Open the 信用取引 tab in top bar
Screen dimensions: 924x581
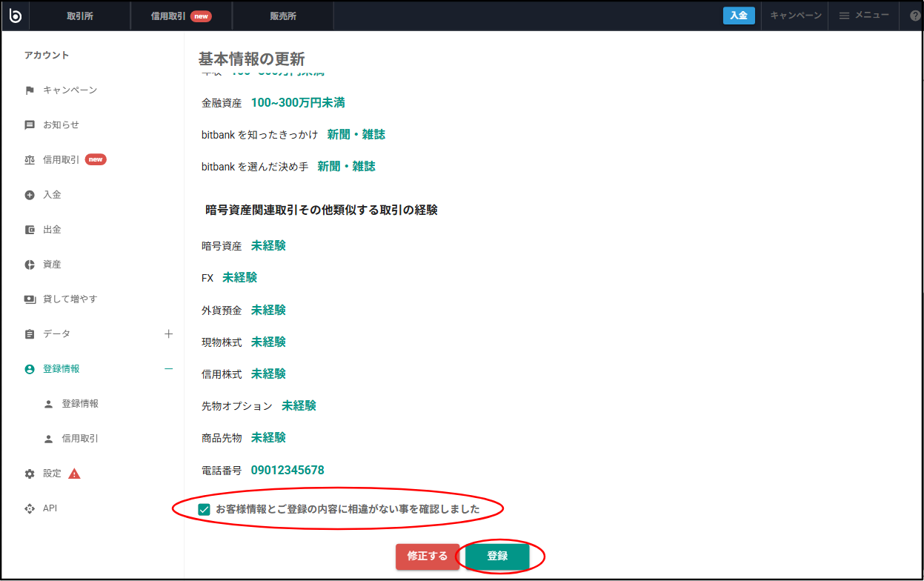(181, 16)
